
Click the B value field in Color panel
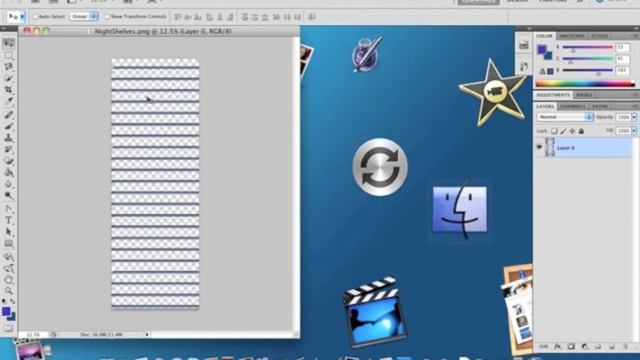point(622,70)
